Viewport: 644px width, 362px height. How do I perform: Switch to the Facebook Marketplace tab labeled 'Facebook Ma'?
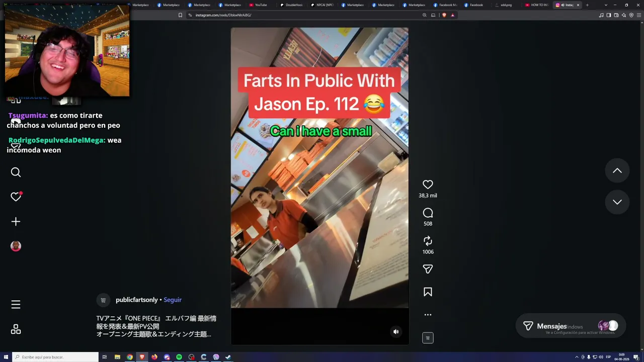tap(445, 5)
